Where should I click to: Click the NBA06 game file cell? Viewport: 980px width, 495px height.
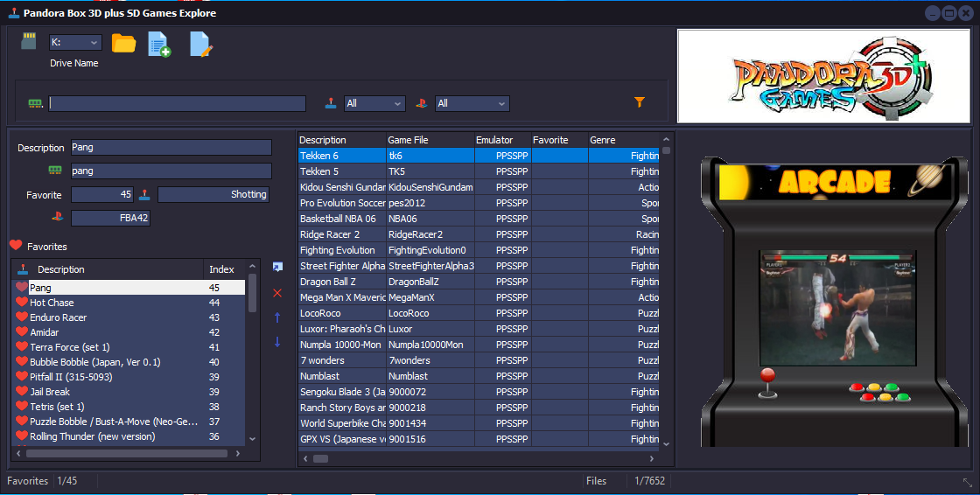430,219
